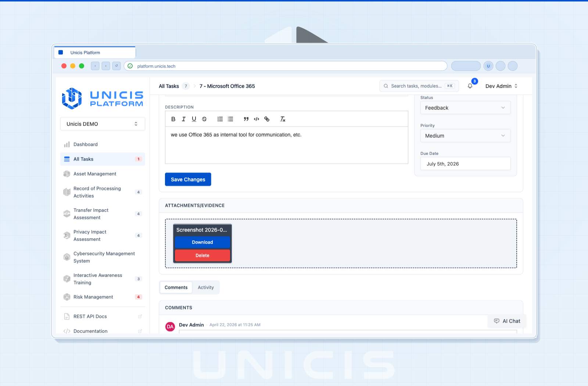Reload the page with browser refresh button
Image resolution: width=588 pixels, height=386 pixels.
click(x=116, y=66)
